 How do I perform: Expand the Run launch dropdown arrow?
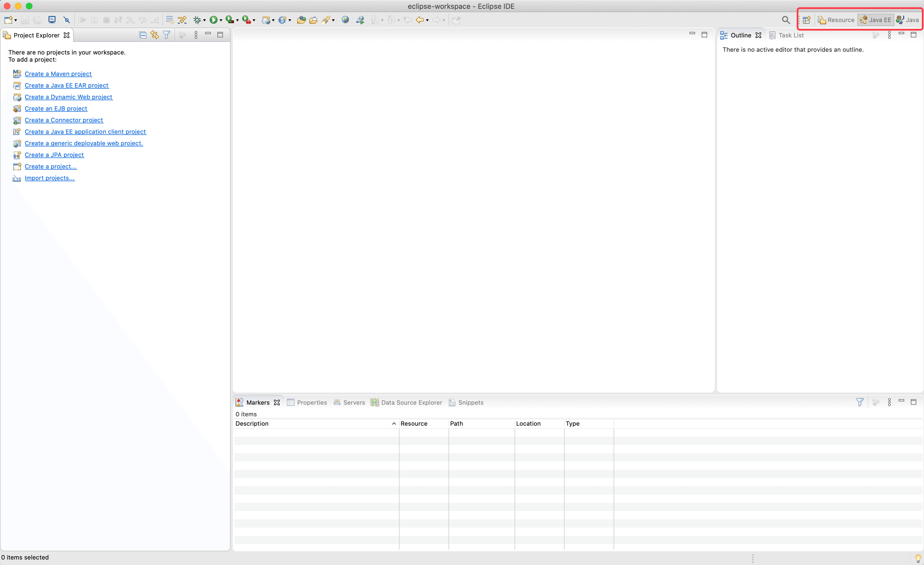click(x=221, y=20)
